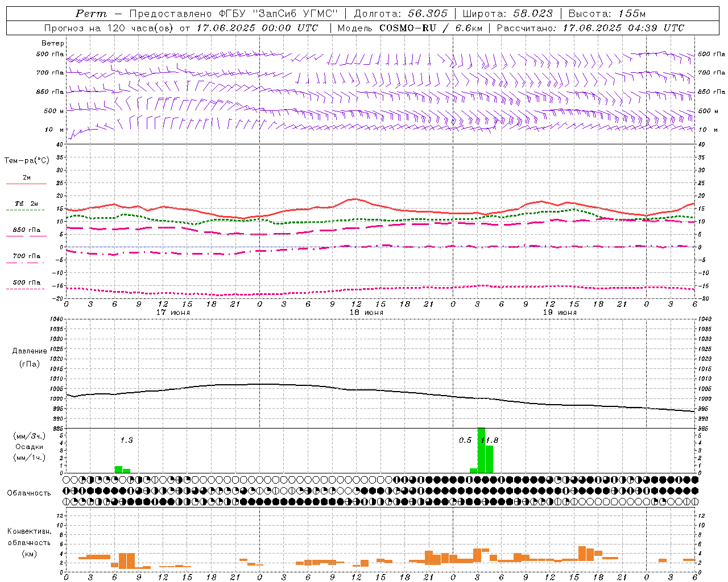Click the "Высота: 155м" elevation value
The image size is (728, 582).
click(607, 14)
